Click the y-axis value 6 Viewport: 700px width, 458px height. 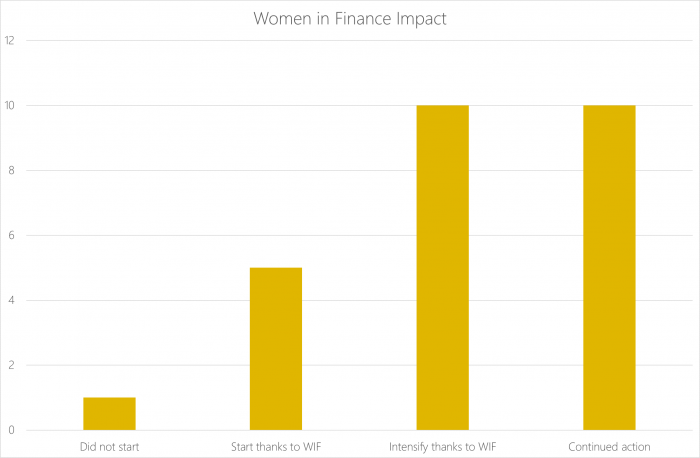click(x=10, y=236)
